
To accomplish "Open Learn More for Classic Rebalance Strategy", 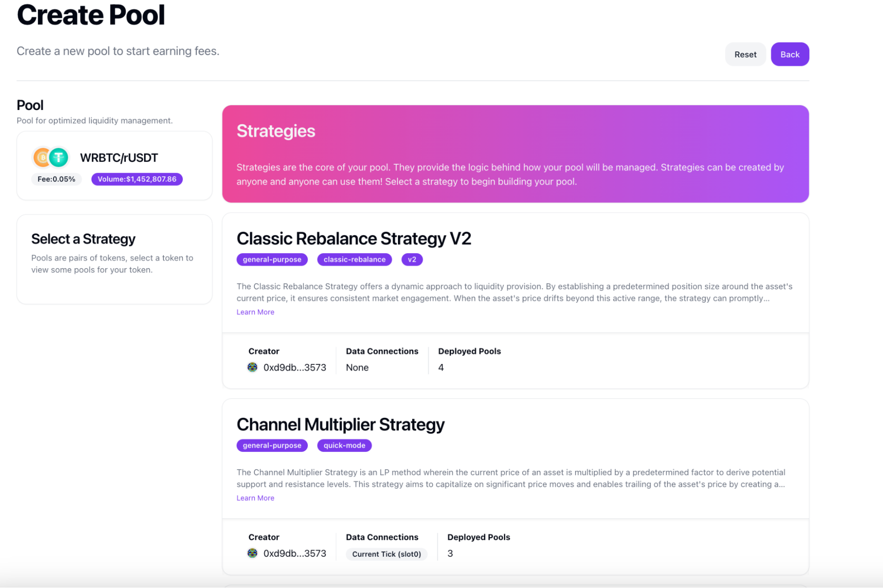I will coord(255,312).
